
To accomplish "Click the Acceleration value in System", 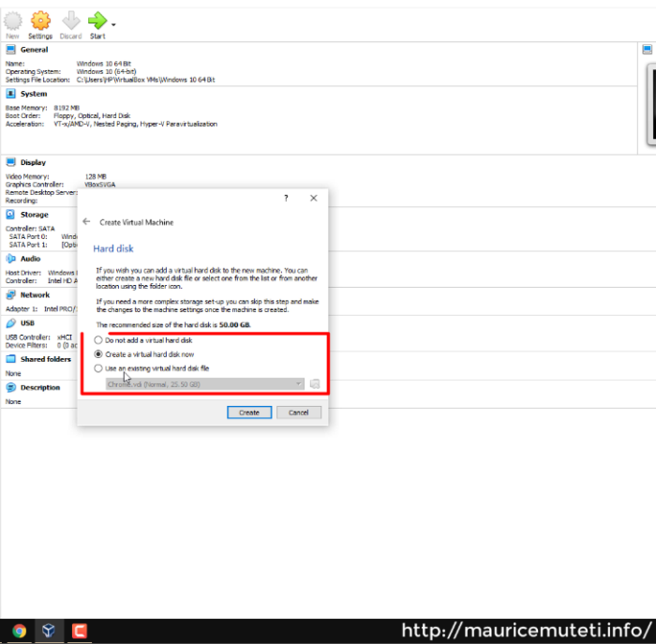I will 136,124.
